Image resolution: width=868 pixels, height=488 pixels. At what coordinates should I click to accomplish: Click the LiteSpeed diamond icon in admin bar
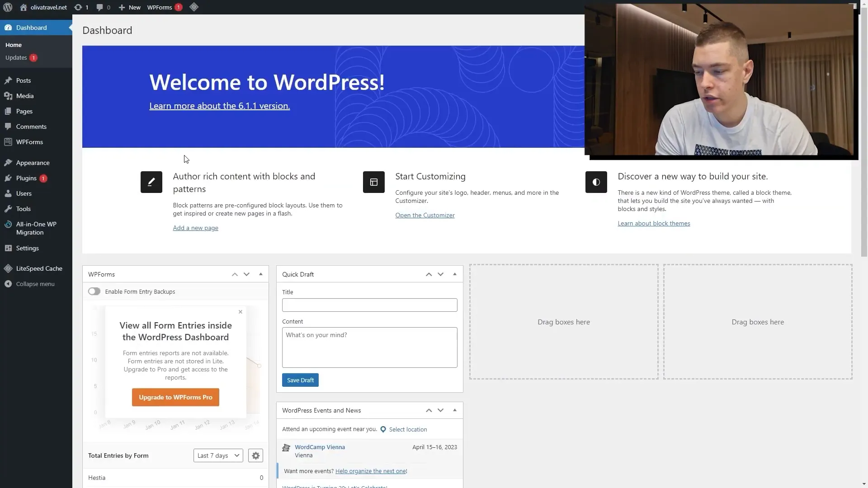pyautogui.click(x=194, y=7)
